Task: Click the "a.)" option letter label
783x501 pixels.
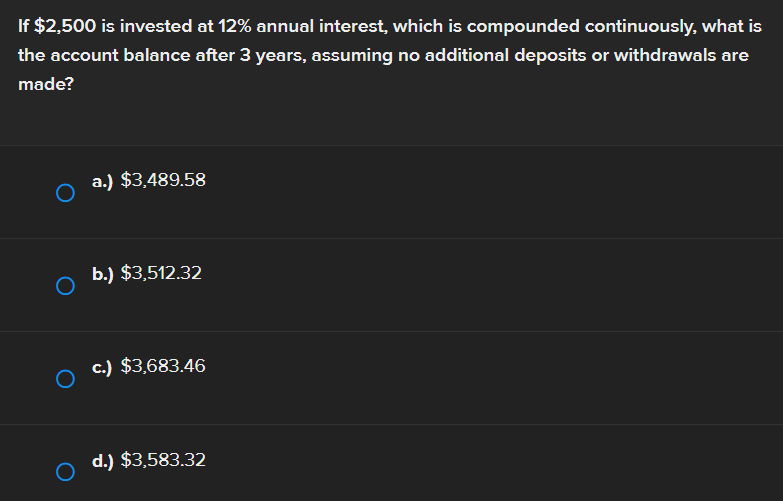Action: coord(102,182)
